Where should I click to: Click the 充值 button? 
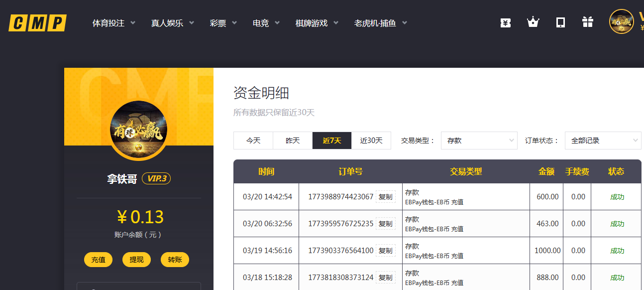tap(99, 260)
